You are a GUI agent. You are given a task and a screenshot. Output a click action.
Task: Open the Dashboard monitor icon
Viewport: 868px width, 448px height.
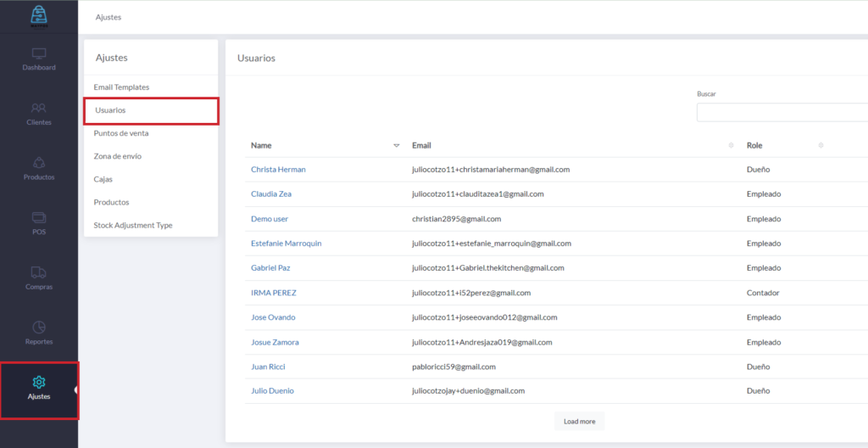(x=39, y=53)
